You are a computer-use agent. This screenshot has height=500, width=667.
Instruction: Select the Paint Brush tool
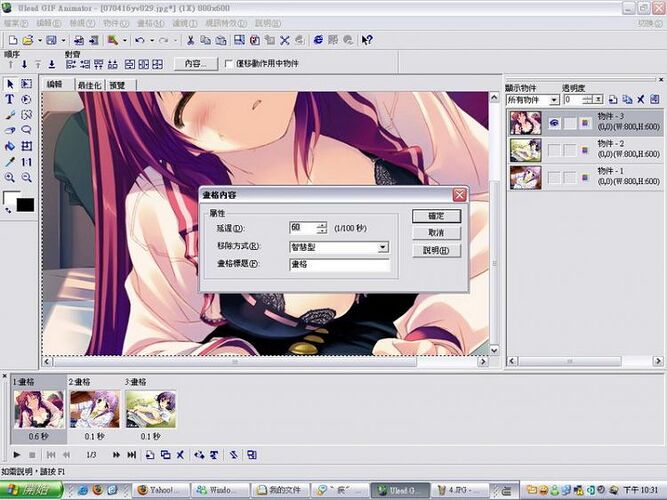tap(10, 115)
